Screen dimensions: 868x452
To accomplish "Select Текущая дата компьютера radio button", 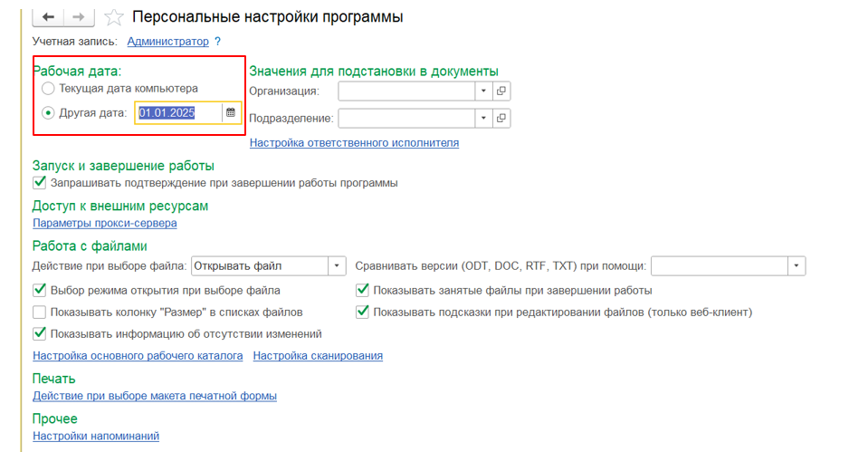I will click(x=48, y=89).
